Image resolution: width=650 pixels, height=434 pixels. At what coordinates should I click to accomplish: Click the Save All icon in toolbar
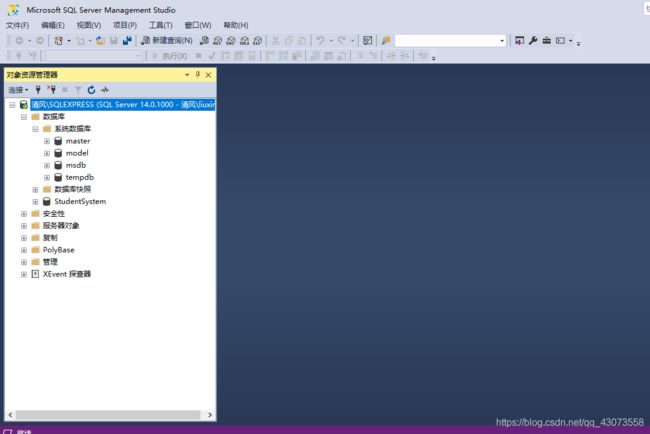click(127, 41)
